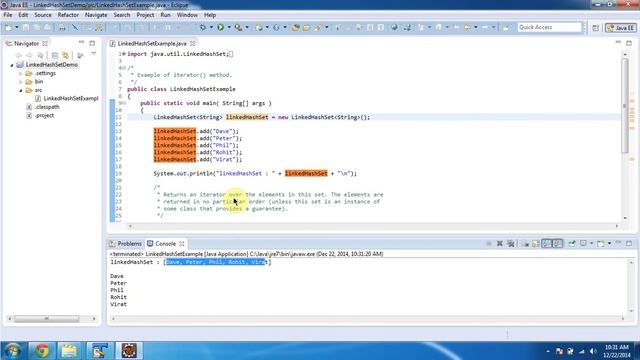This screenshot has height=360, width=640.
Task: Click the New file toolbar icon
Action: tap(8, 27)
